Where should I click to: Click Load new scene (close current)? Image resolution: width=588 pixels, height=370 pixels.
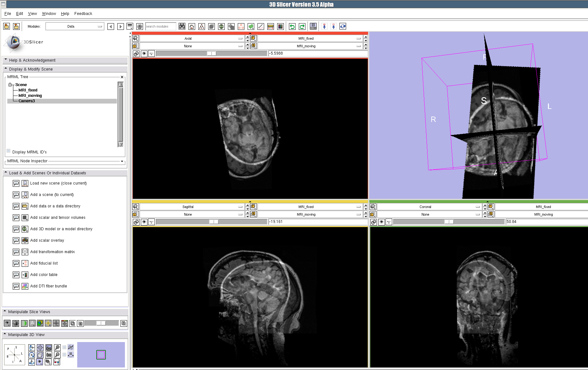pyautogui.click(x=58, y=183)
